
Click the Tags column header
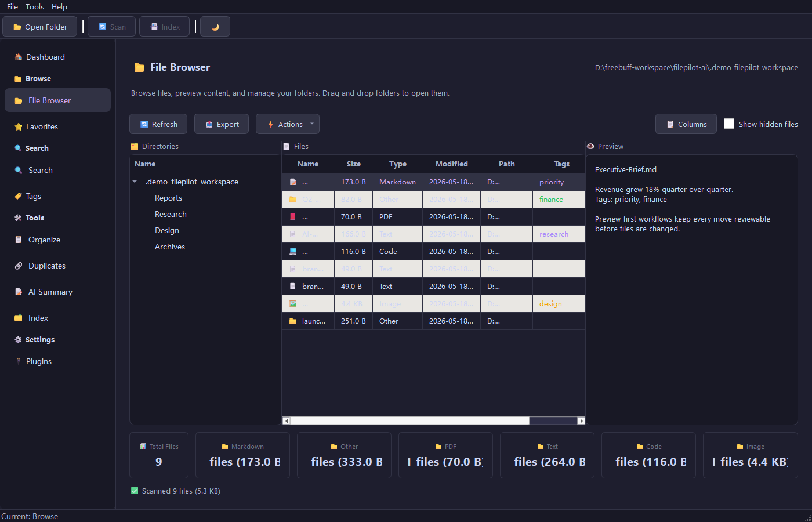(x=561, y=164)
